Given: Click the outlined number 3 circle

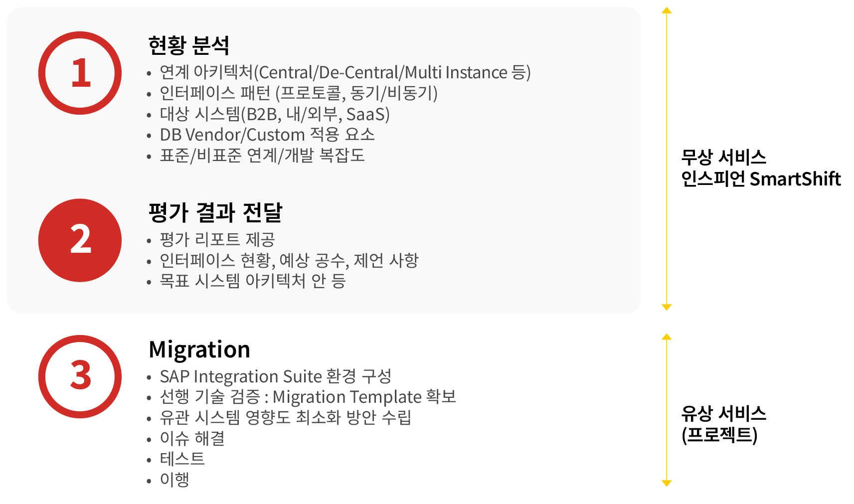Looking at the screenshot, I should tap(80, 376).
